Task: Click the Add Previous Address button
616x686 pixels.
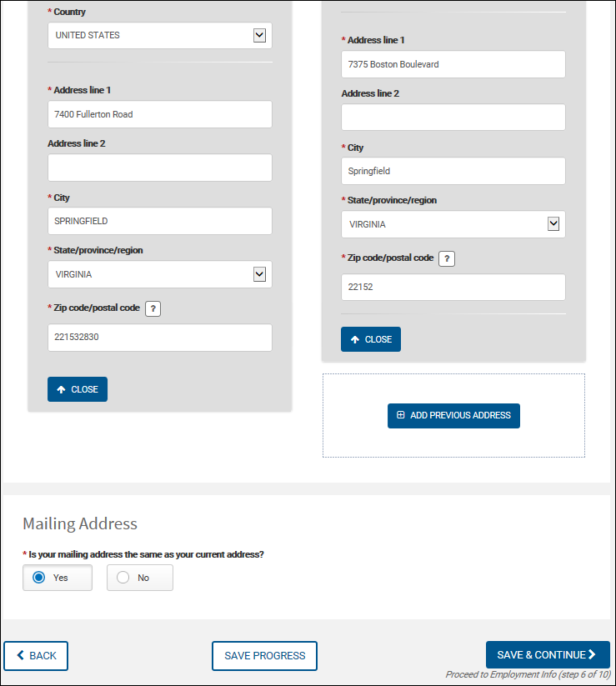Action: click(453, 415)
